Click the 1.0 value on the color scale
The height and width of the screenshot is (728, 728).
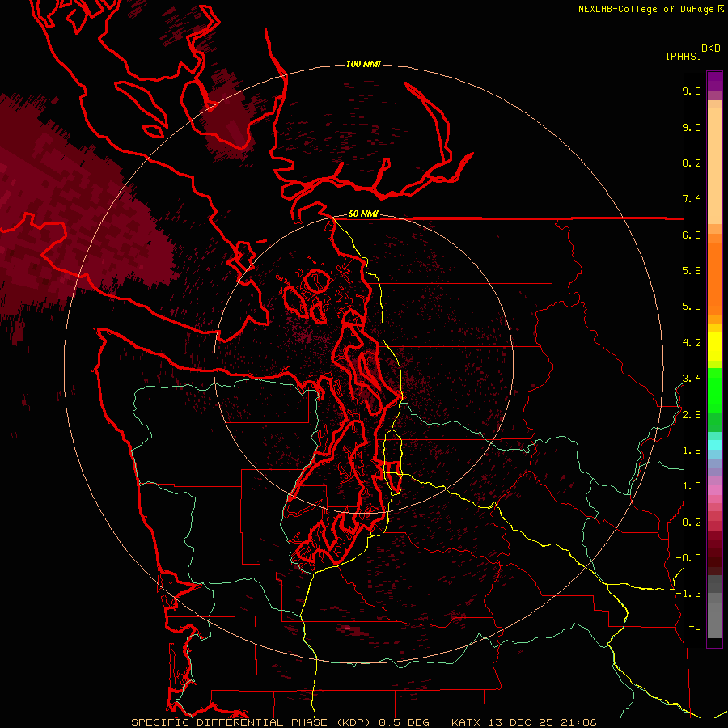[x=692, y=486]
